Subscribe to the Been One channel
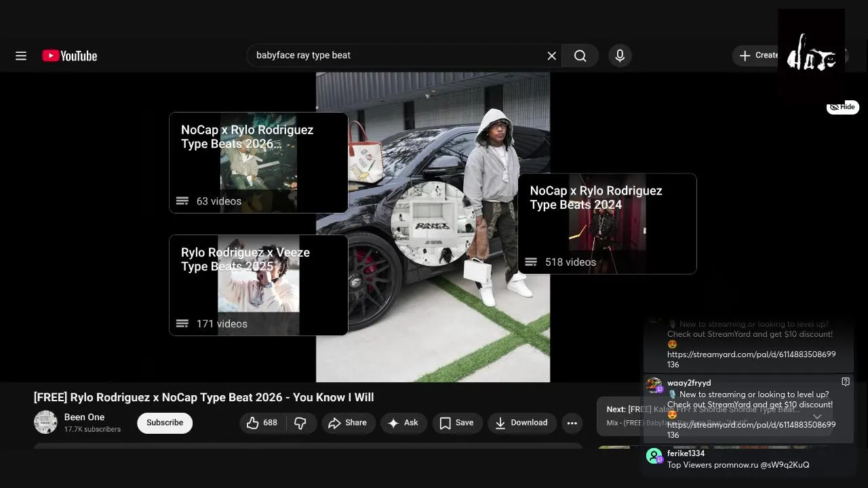 (165, 423)
